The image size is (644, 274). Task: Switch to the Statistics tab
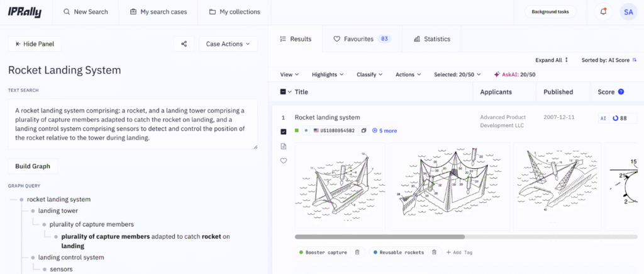(x=431, y=39)
